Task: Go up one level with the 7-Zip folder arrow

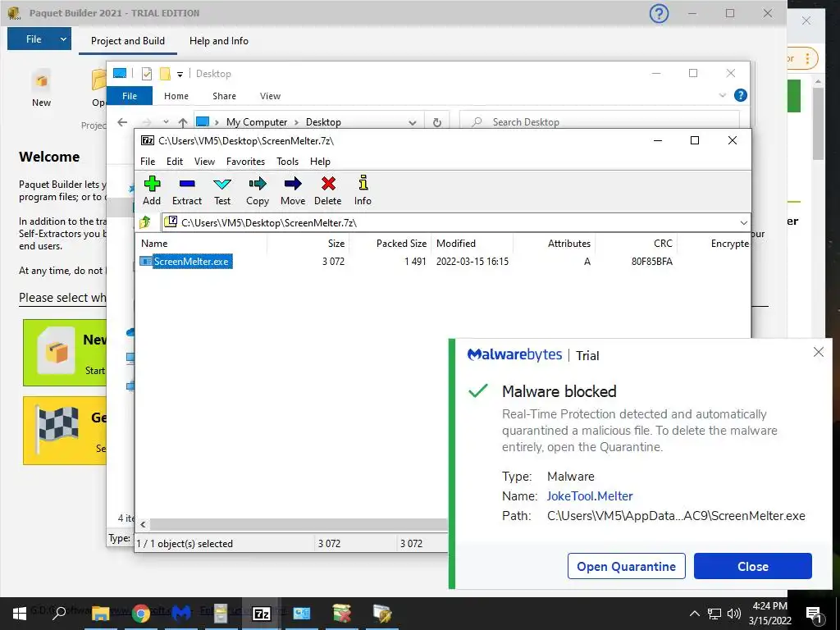Action: click(145, 222)
